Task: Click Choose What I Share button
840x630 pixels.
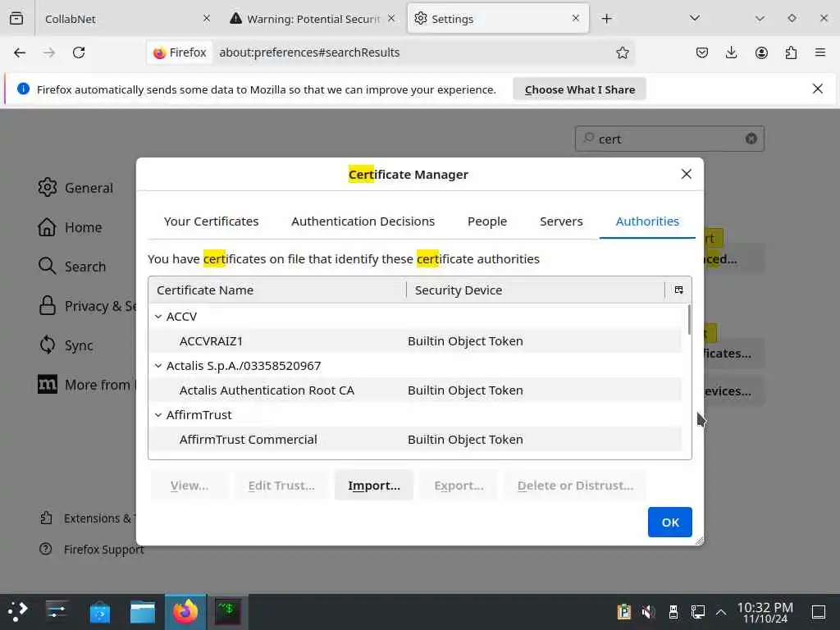Action: pos(579,89)
